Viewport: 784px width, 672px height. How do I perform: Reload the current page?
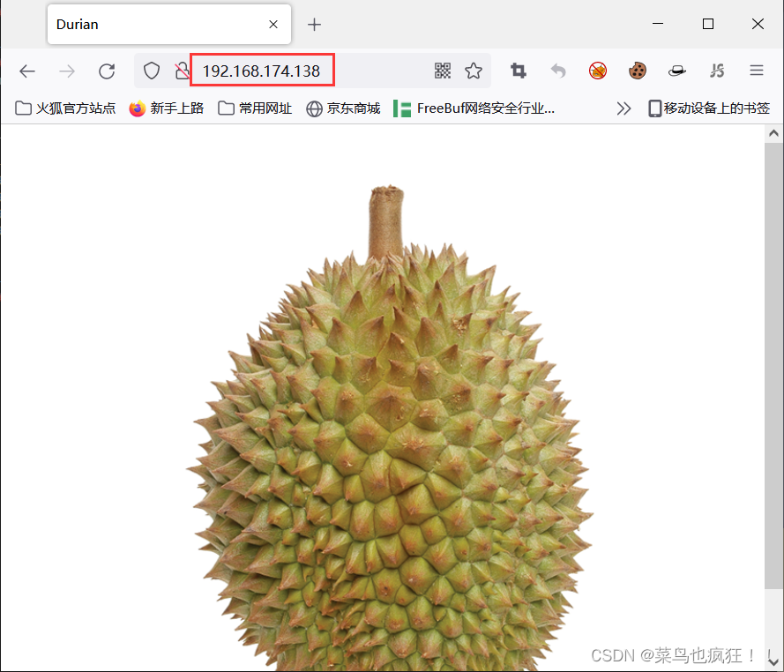[x=107, y=71]
